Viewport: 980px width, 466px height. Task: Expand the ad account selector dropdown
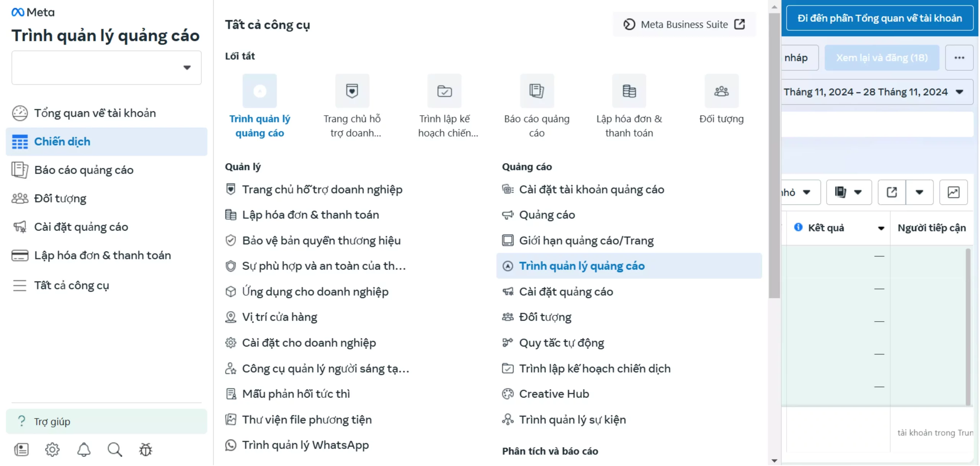(x=106, y=68)
